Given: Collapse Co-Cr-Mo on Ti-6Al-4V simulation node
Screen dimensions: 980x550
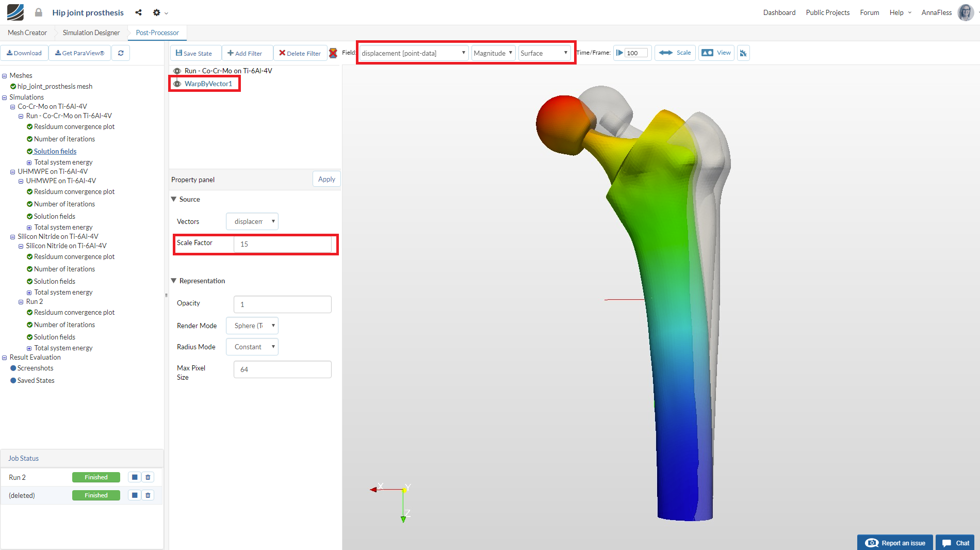Looking at the screenshot, I should click(x=13, y=107).
